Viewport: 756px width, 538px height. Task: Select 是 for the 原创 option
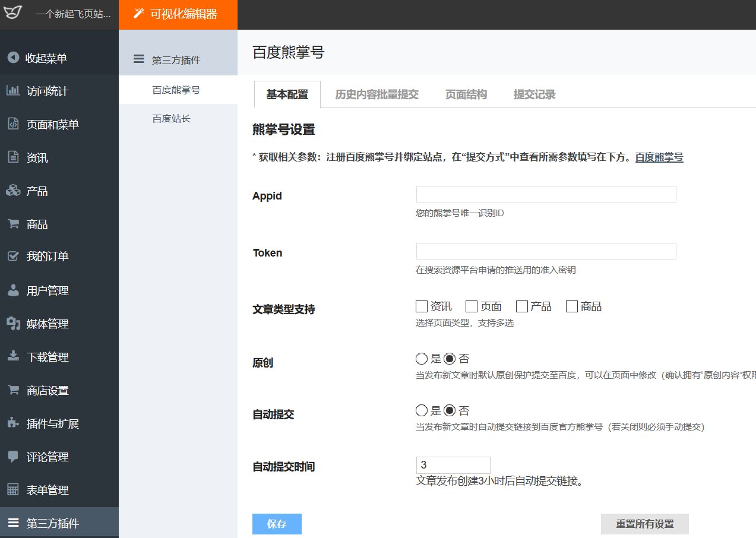tap(422, 359)
